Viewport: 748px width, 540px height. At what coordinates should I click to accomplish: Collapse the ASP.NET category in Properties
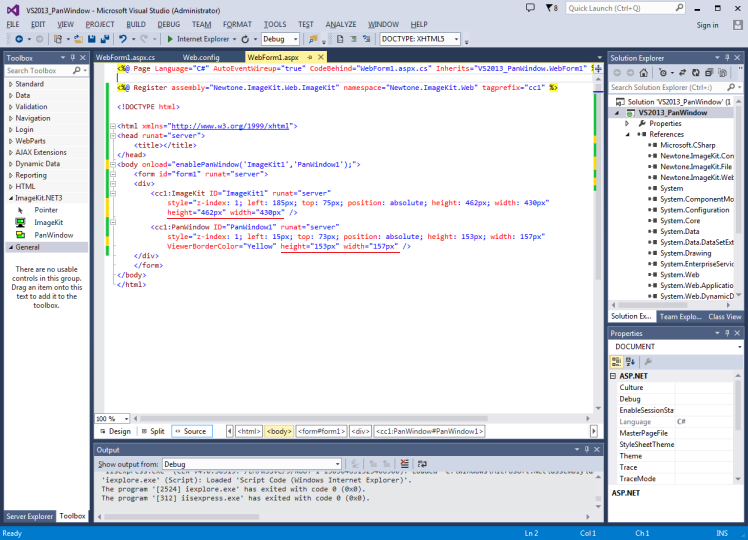[x=613, y=376]
